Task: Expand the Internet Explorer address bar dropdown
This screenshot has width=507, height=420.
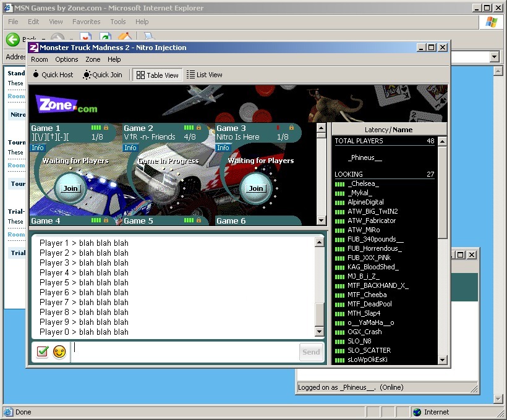Action: tap(494, 57)
